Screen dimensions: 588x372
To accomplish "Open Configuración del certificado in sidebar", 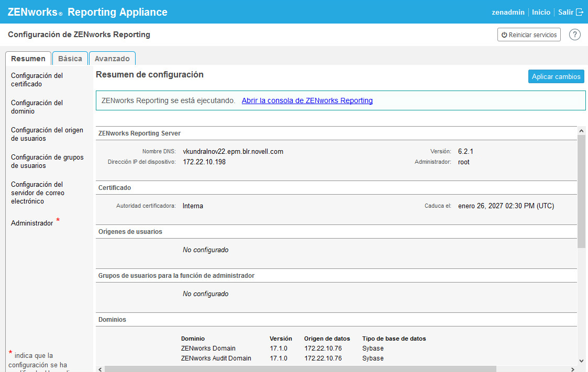I will pos(37,80).
